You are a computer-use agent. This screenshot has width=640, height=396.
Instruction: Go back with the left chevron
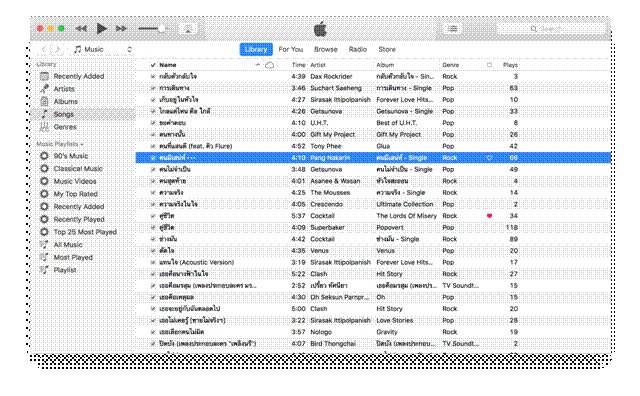tap(44, 49)
